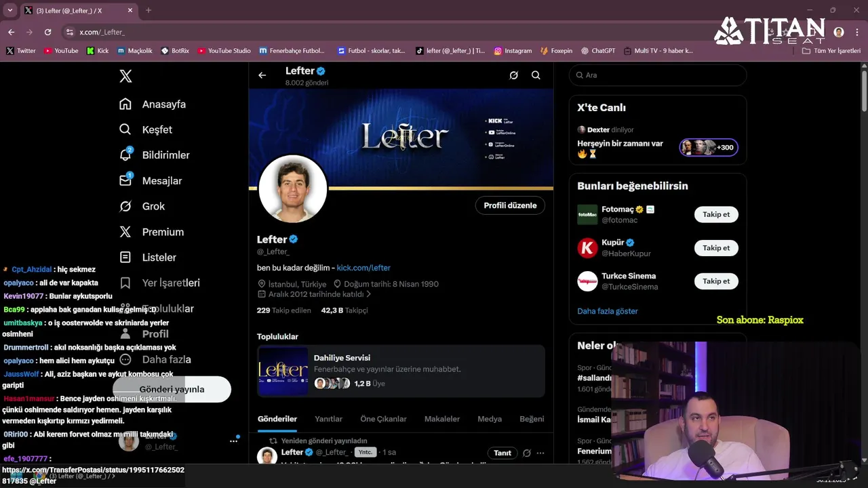Switch to Gönderiler tab

coord(277,419)
